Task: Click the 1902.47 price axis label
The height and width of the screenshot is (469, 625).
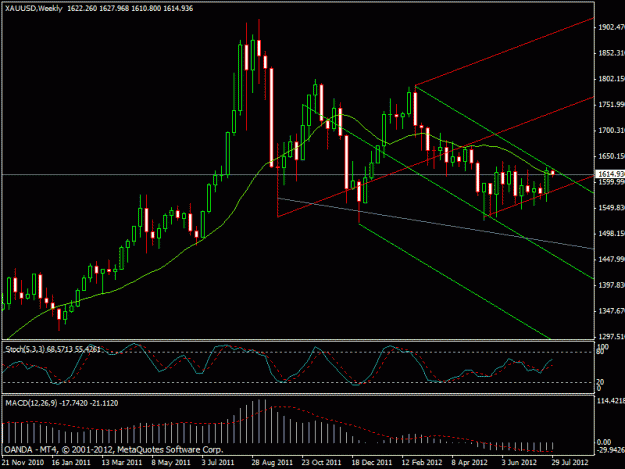Action: 611,27
